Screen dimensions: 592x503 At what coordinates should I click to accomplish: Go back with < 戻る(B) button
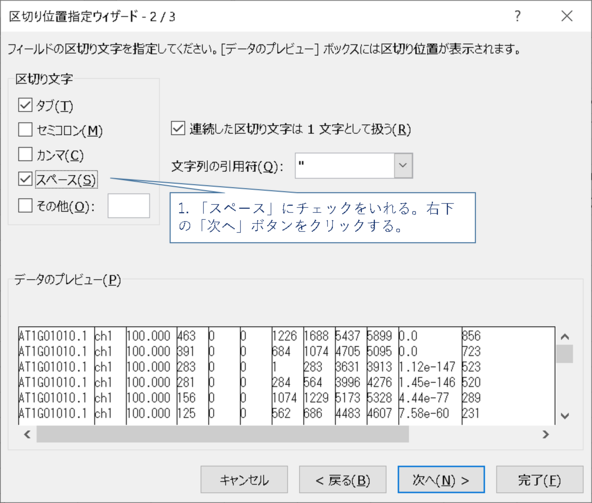342,480
